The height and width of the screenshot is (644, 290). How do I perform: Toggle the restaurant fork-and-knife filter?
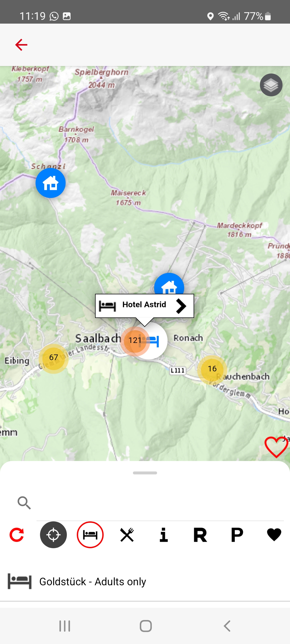click(127, 535)
